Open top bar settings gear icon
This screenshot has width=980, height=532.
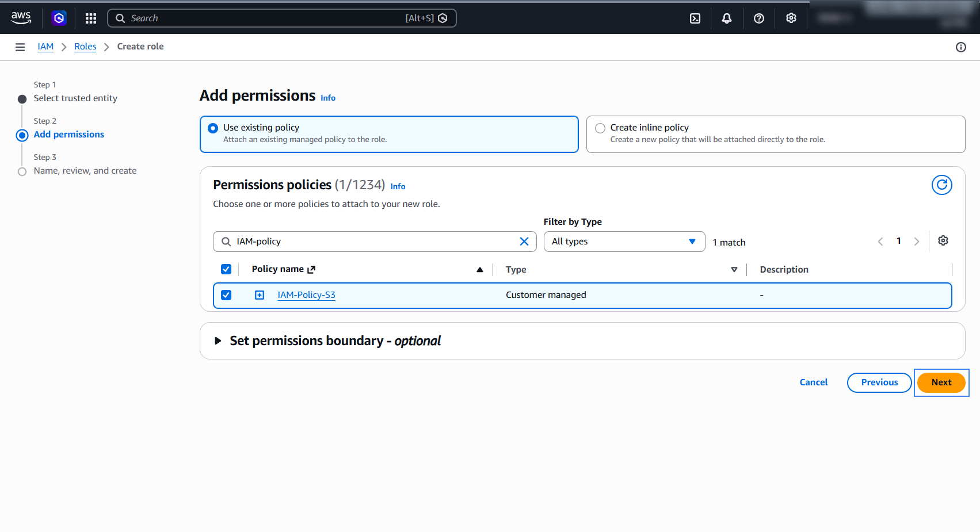[x=791, y=18]
